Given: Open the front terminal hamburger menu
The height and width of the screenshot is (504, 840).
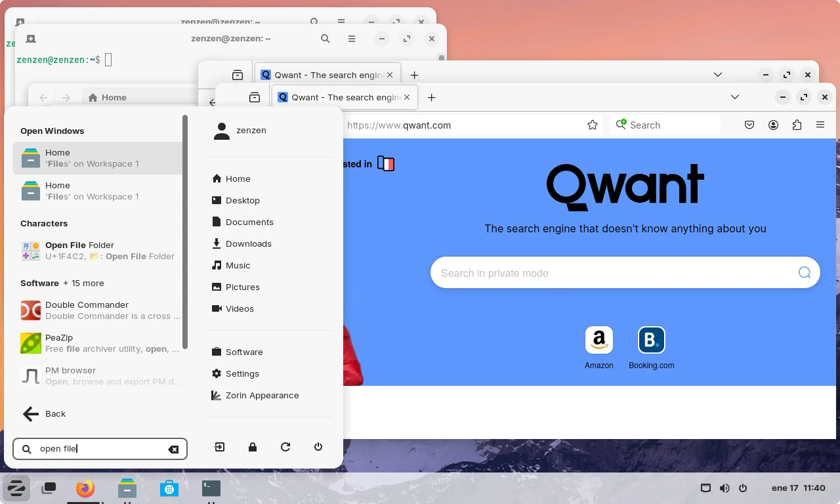Looking at the screenshot, I should 352,39.
